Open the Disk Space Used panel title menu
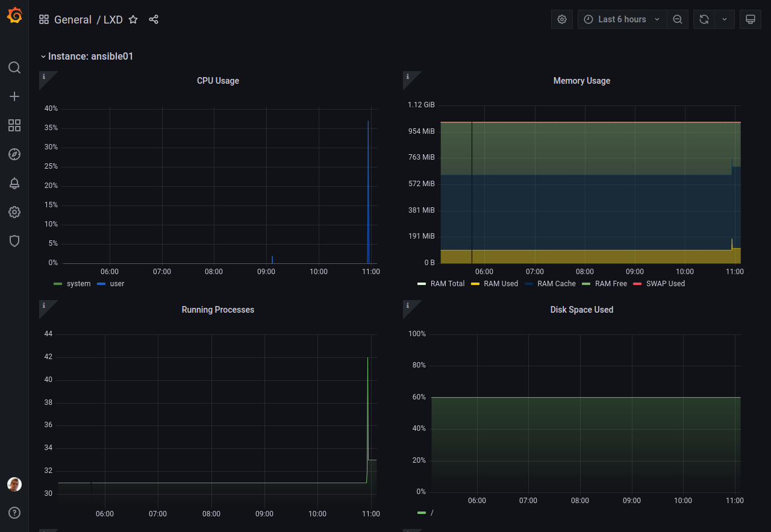The height and width of the screenshot is (532, 771). pyautogui.click(x=582, y=310)
